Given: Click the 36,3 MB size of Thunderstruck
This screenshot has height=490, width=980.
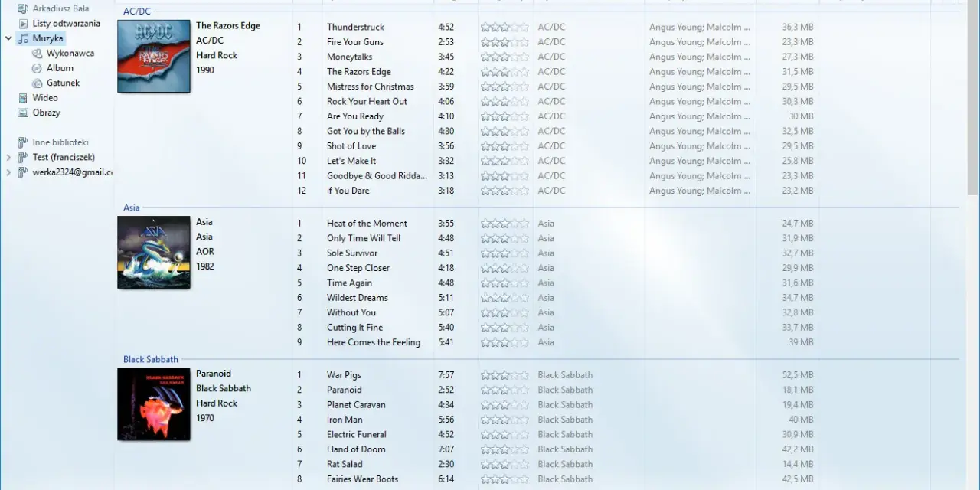Looking at the screenshot, I should pos(798,27).
